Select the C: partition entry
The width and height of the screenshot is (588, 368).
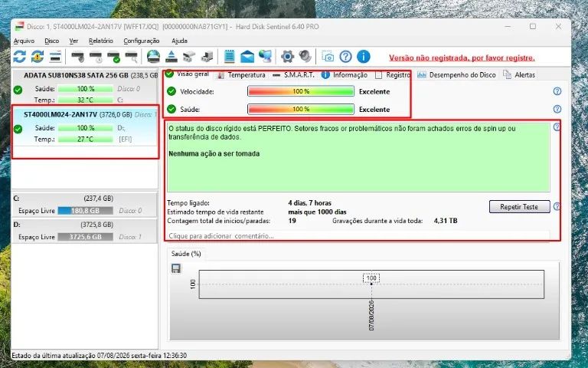[x=85, y=205]
